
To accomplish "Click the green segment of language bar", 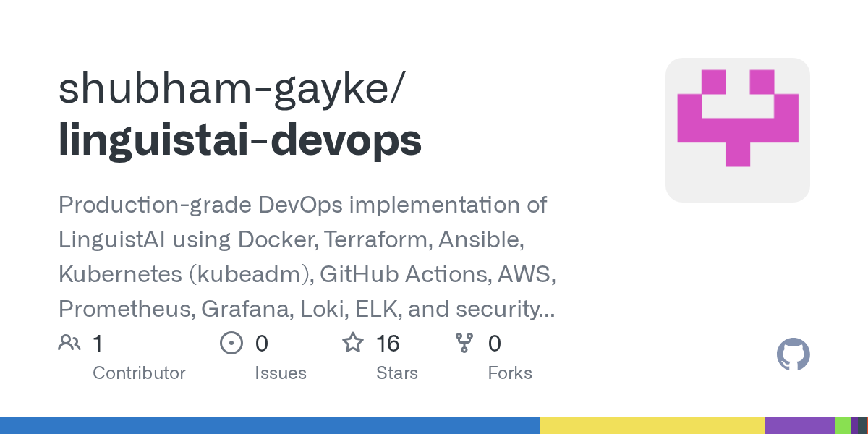I will (843, 425).
